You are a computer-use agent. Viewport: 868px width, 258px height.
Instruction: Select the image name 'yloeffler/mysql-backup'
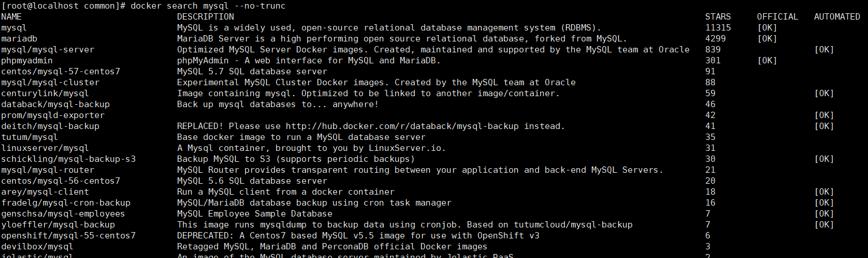pyautogui.click(x=58, y=225)
